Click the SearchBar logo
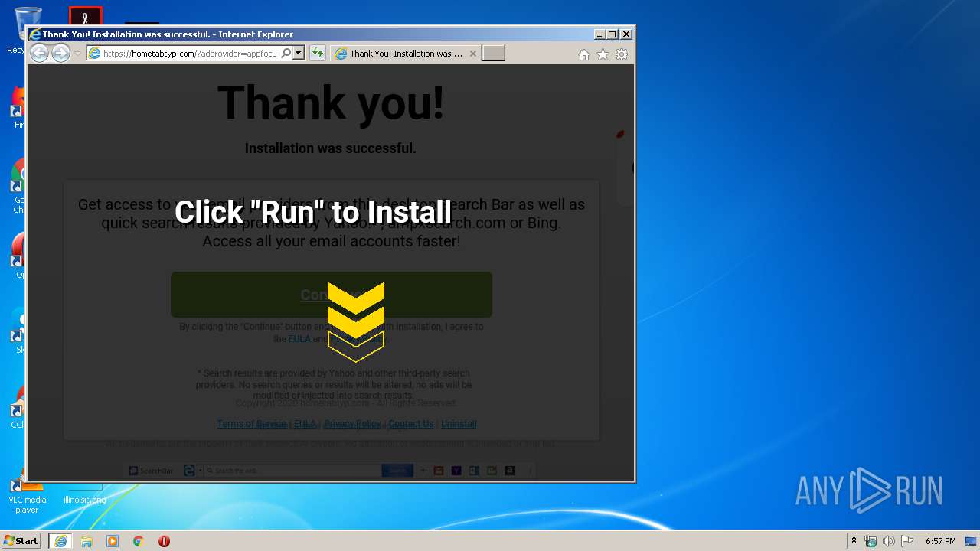980x551 pixels. click(151, 471)
